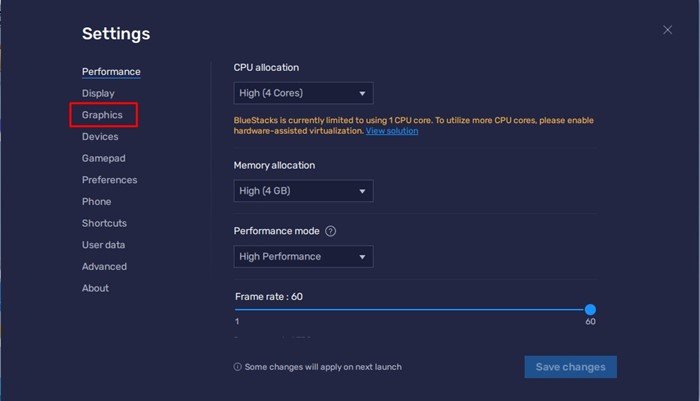Open the Display settings tab
This screenshot has width=700, height=401.
[98, 93]
